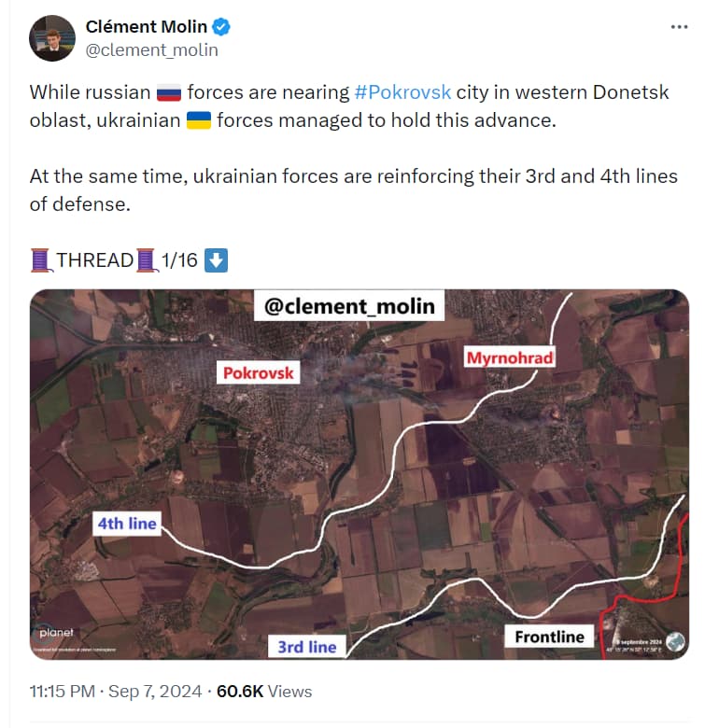Click the Russian flag emoji
This screenshot has width=705, height=728.
pos(169,92)
